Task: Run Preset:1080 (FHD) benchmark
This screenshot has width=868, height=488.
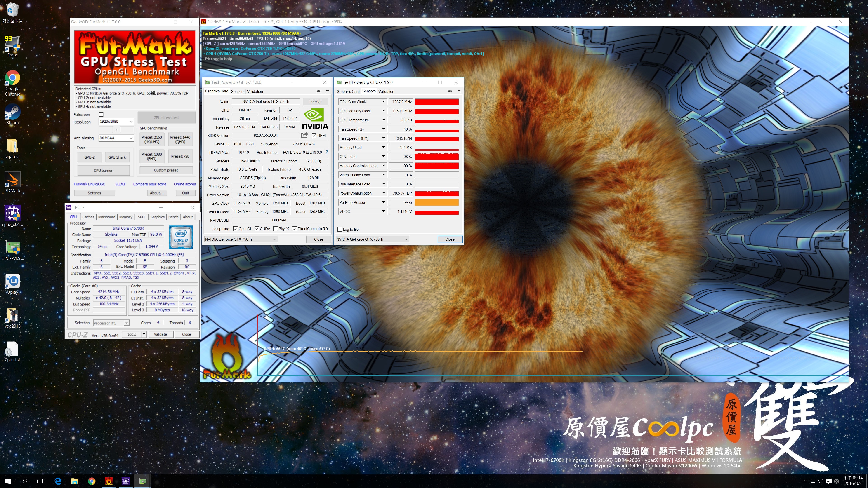Action: (x=152, y=156)
